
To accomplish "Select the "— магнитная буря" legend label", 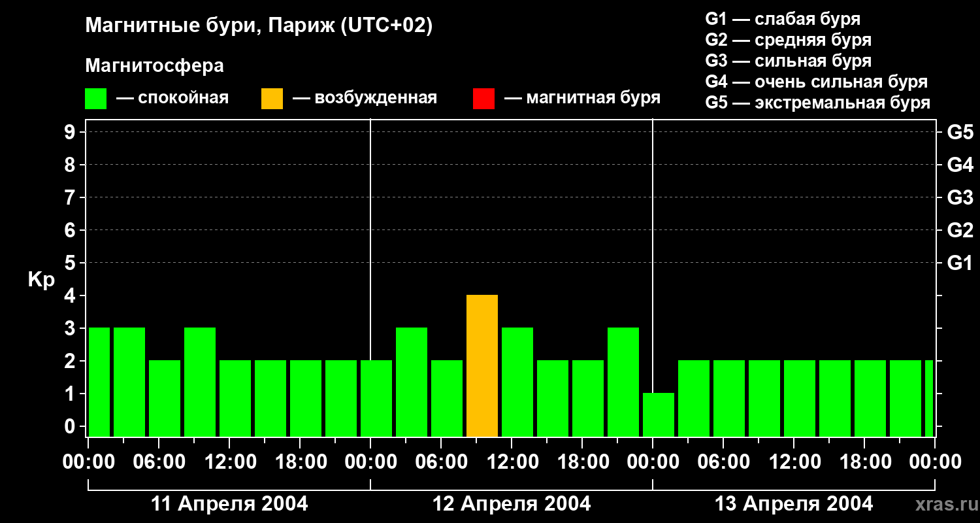I will click(x=582, y=98).
